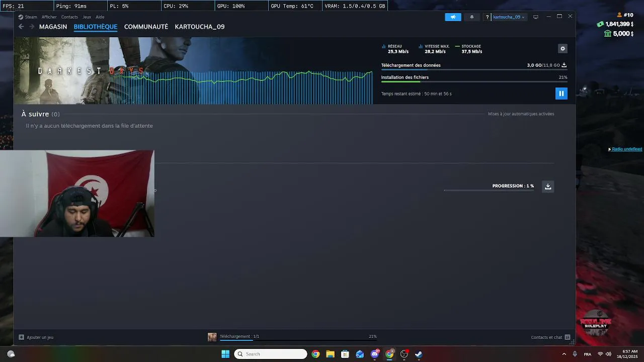Click download icon beside PROGRESSION 1 %

548,187
